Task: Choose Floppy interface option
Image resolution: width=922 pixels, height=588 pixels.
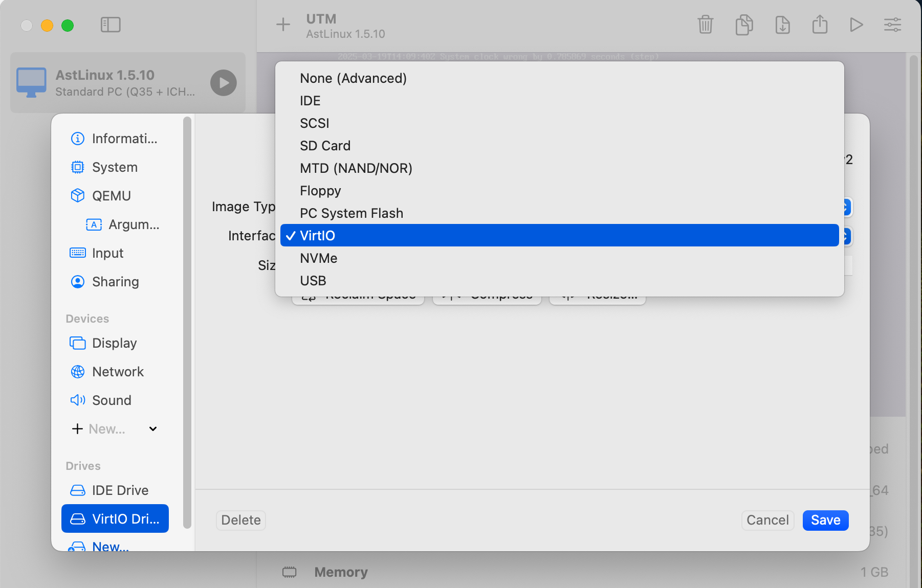Action: (x=560, y=191)
